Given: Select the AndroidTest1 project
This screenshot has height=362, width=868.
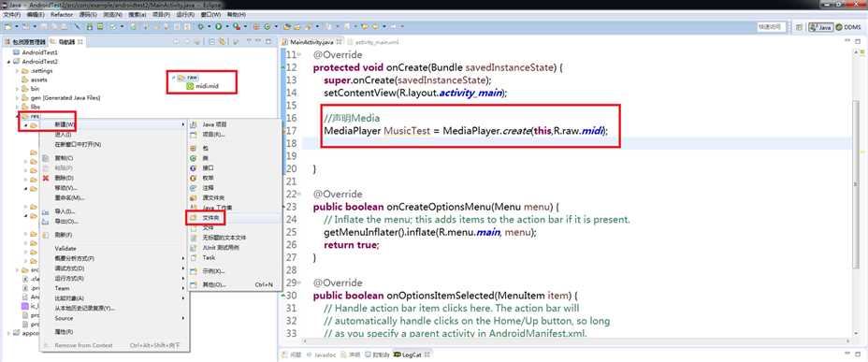Looking at the screenshot, I should pyautogui.click(x=35, y=52).
